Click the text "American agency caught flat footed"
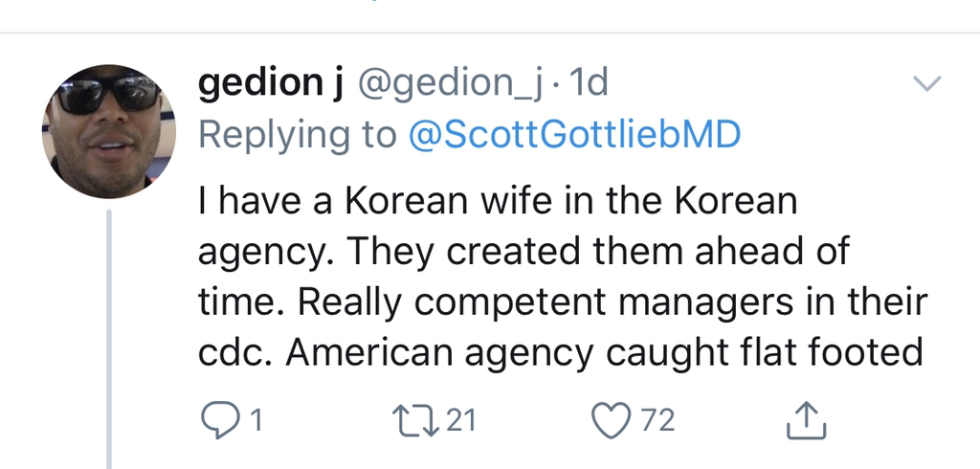980x469 pixels. tap(603, 353)
